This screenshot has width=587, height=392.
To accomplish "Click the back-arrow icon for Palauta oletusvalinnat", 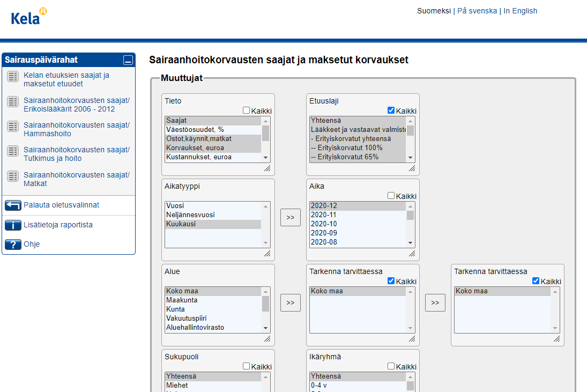I will pyautogui.click(x=13, y=205).
